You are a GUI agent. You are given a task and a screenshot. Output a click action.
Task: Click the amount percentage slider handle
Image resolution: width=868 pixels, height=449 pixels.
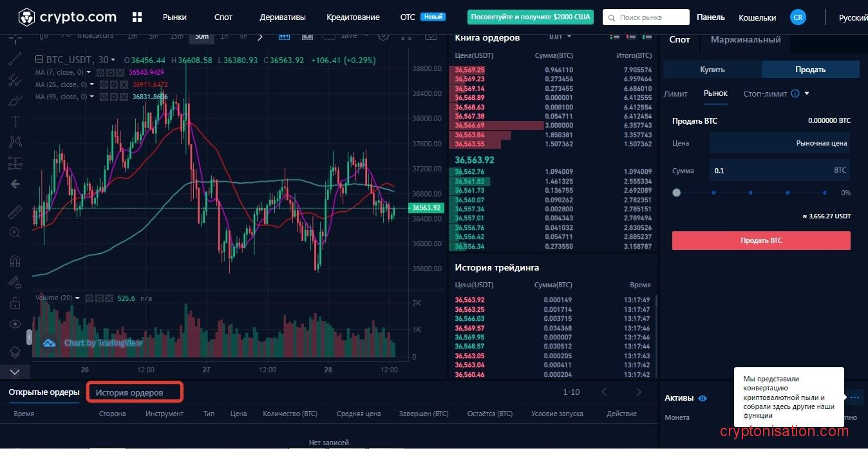point(676,193)
